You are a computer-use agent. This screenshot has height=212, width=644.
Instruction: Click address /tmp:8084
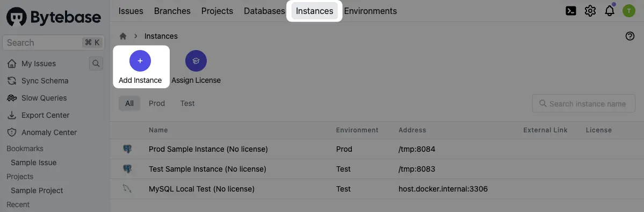[417, 149]
